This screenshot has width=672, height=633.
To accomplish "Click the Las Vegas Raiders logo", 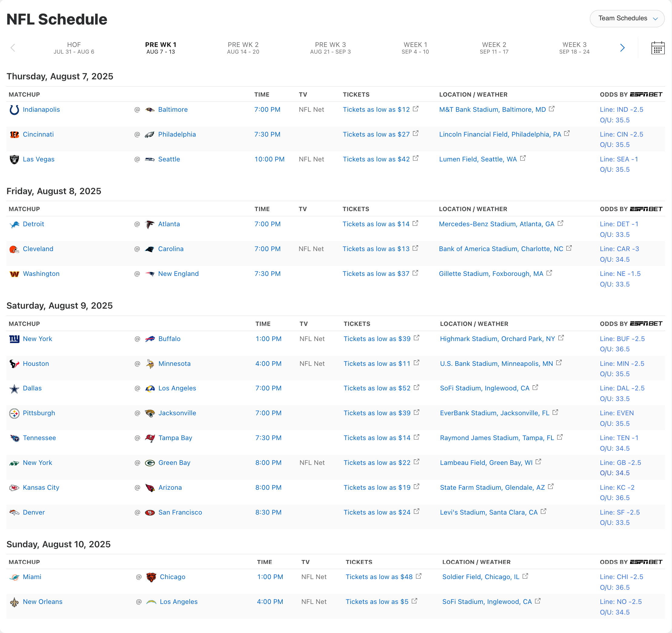I will point(14,160).
